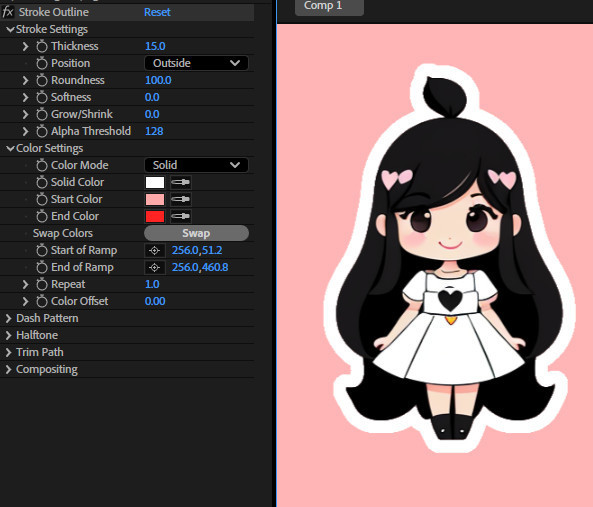Enable animation stopwatch for Color Mode

coord(42,165)
